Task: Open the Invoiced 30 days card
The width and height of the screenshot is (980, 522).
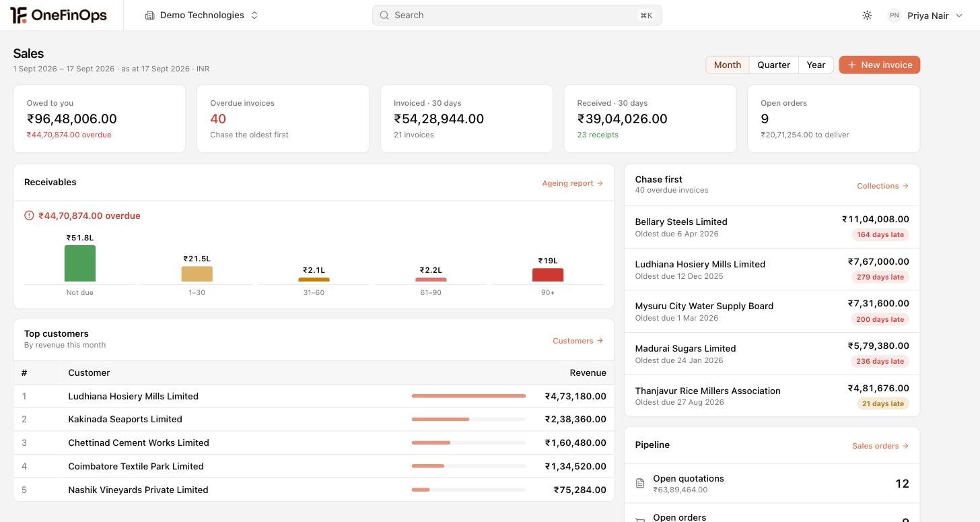Action: click(x=466, y=119)
